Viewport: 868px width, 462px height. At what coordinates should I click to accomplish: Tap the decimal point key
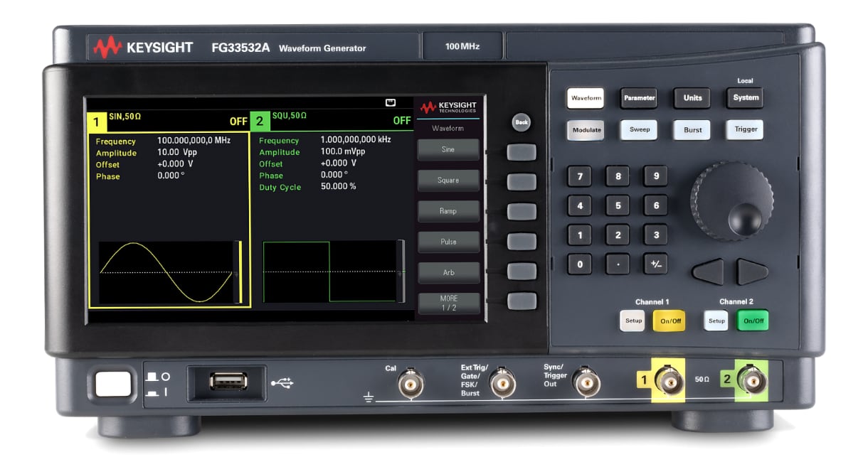tap(618, 264)
